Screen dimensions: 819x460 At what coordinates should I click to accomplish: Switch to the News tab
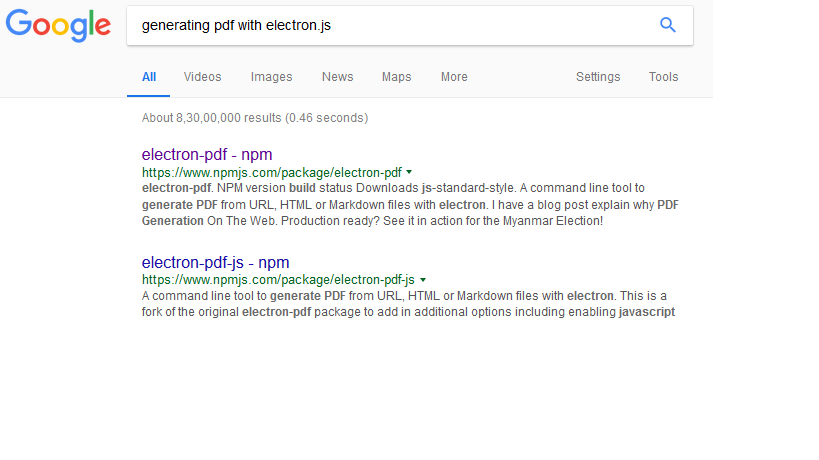point(337,77)
